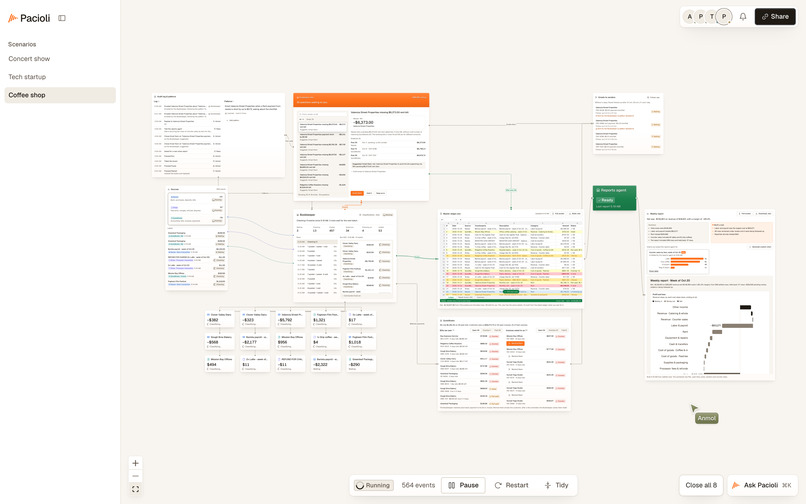806x504 pixels.
Task: Open the Concert show scenario
Action: (29, 59)
